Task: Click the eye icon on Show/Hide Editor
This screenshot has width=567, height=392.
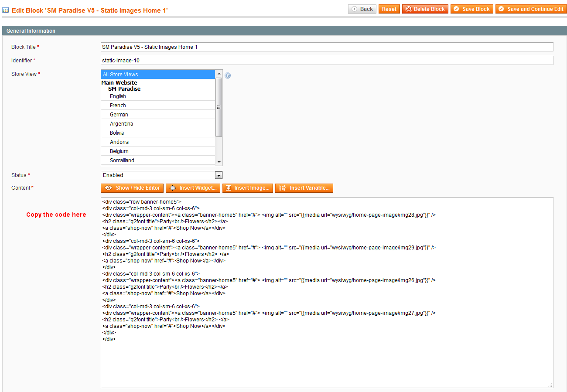Action: (x=109, y=188)
